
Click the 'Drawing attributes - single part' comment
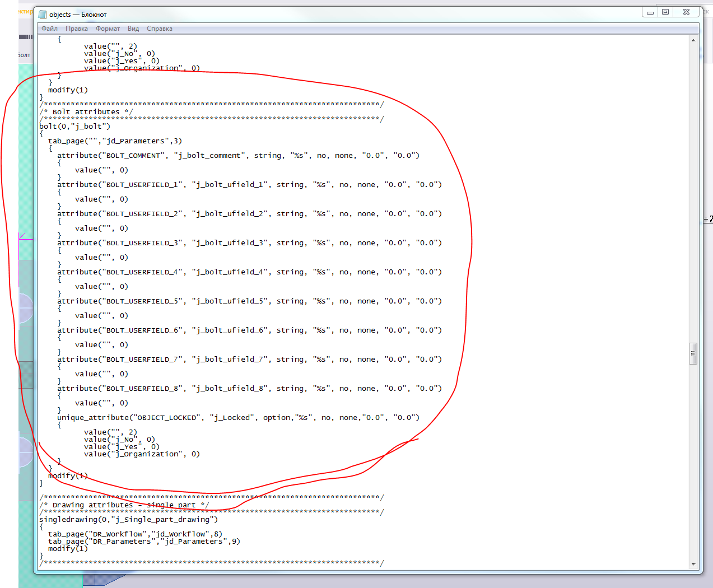(124, 505)
